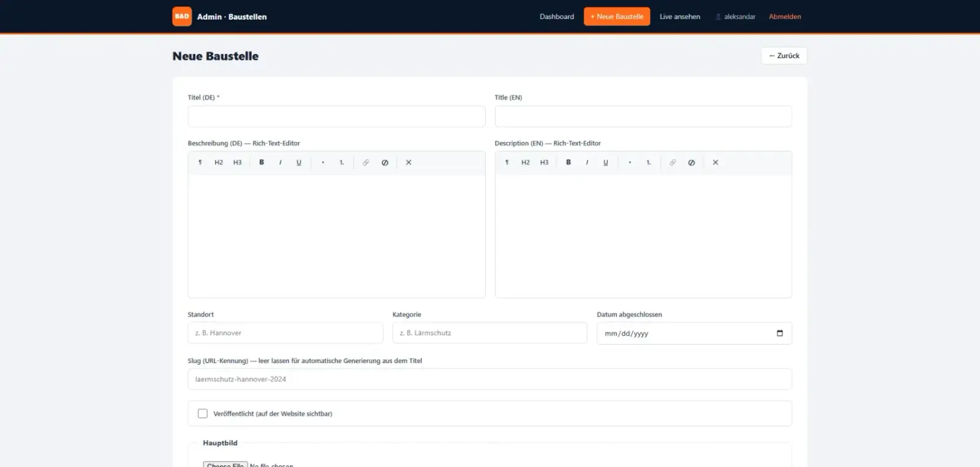Focus the Kategorie input field
Viewport: 980px width, 467px height.
[x=490, y=333]
